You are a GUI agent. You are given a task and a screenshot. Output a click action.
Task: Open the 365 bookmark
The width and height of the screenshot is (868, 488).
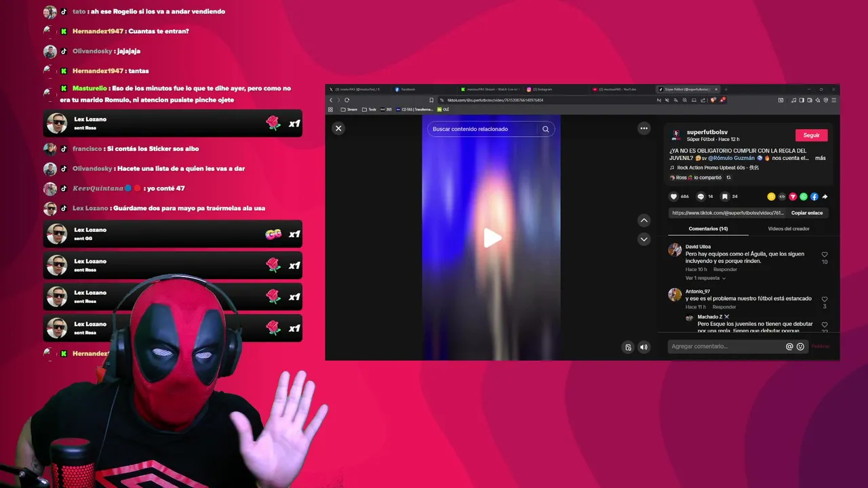pos(387,109)
